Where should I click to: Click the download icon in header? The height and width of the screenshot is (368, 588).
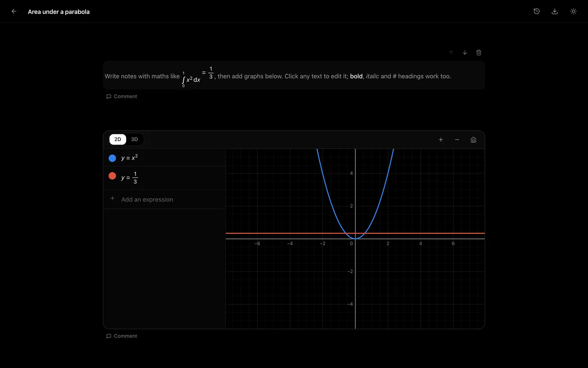pos(555,11)
